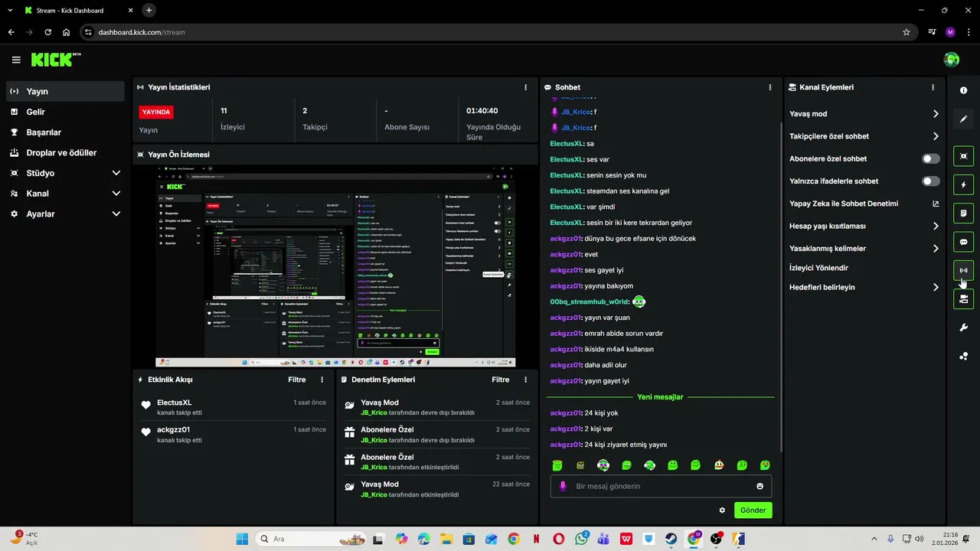The image size is (980, 551).
Task: Expand Takipçilere özel sohbet options
Action: (936, 136)
